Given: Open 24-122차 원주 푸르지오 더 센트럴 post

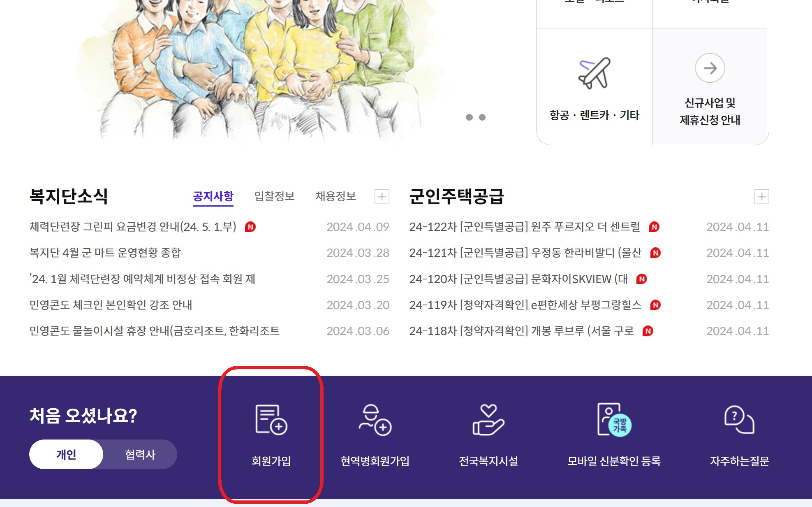Looking at the screenshot, I should (524, 227).
